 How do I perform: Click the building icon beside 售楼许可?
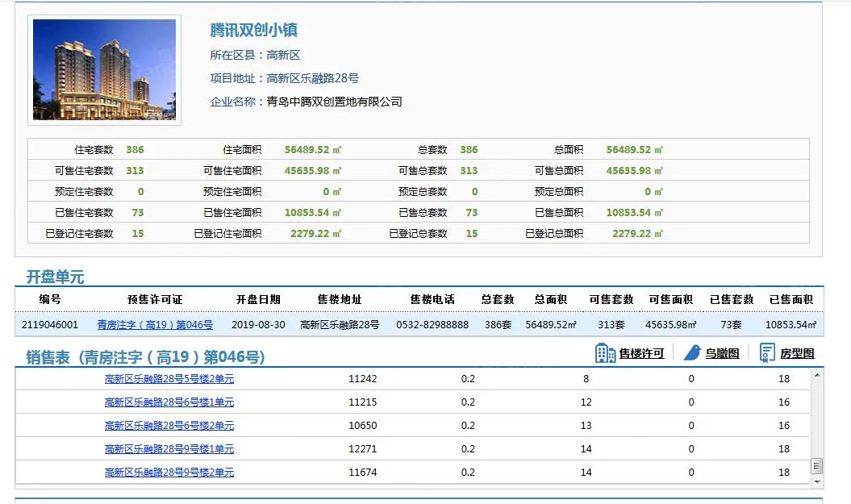[x=605, y=353]
